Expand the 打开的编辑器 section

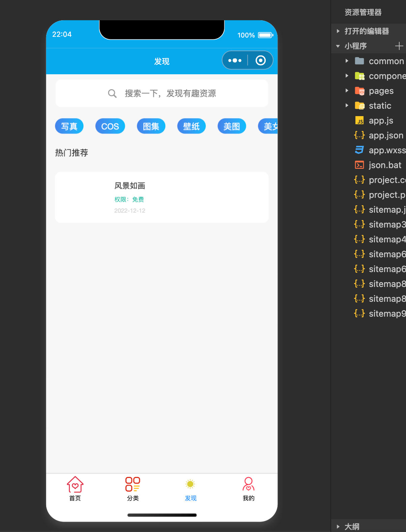(x=338, y=31)
